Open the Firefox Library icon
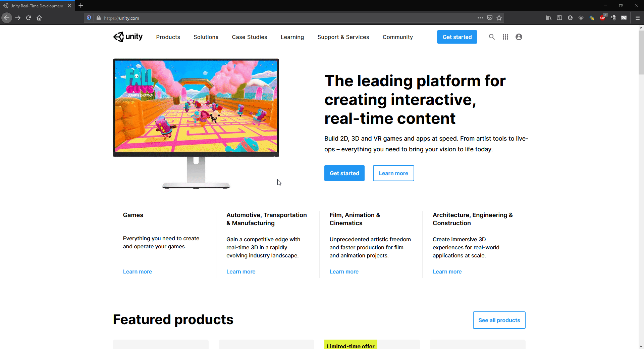The height and width of the screenshot is (349, 644). 549,18
